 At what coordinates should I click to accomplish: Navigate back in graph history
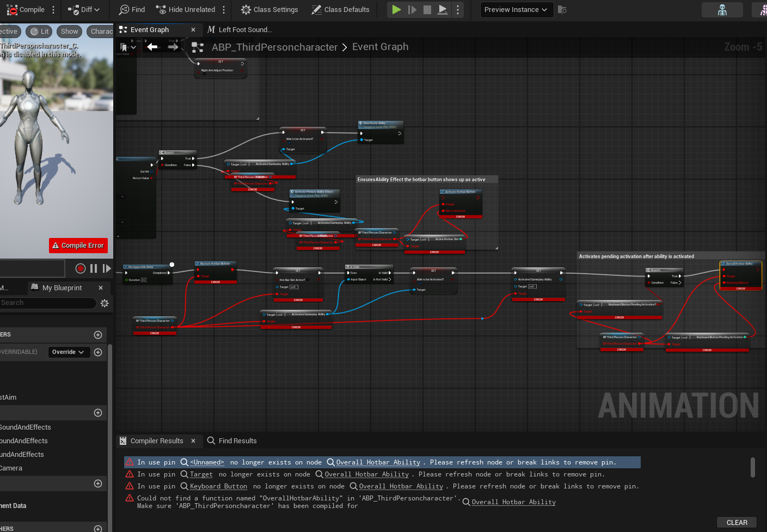click(153, 47)
